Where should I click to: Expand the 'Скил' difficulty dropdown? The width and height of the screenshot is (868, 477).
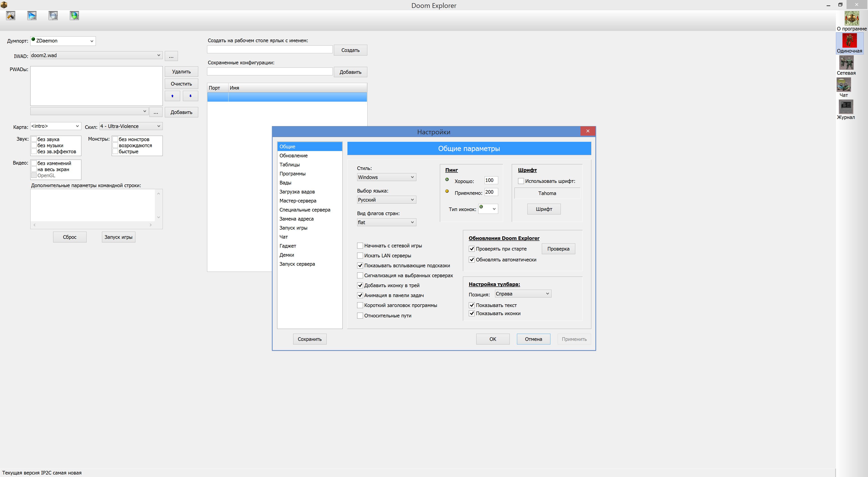click(131, 126)
